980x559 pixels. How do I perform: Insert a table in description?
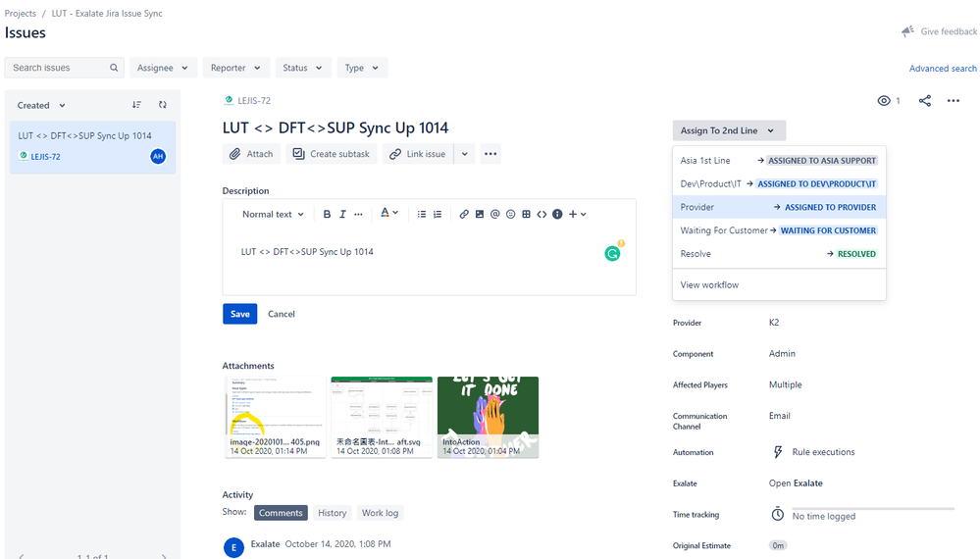point(526,214)
